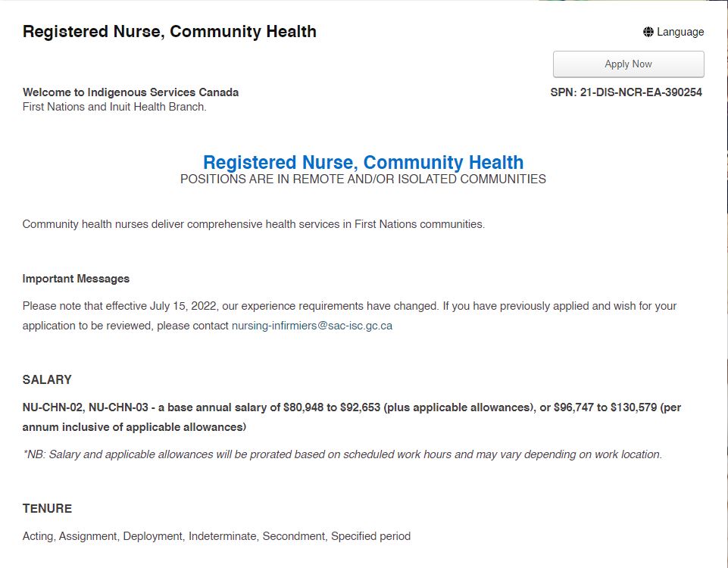Open the nursing-infirmiers@sac-isc.gc.ca email link

click(x=312, y=326)
